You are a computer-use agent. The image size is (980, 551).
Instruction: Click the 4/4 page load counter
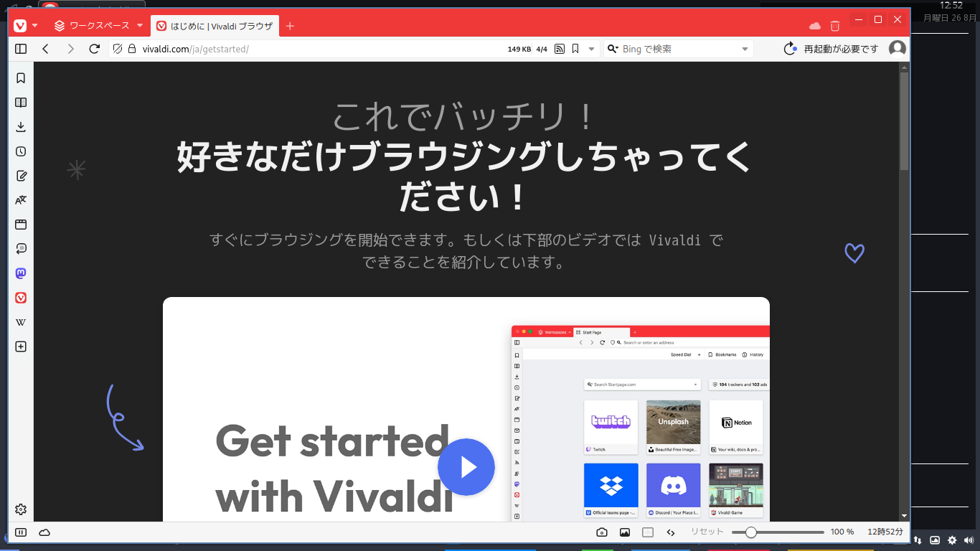pos(542,49)
